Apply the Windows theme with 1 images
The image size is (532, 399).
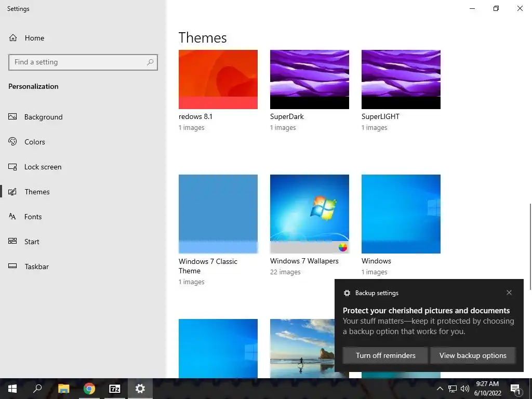point(401,214)
